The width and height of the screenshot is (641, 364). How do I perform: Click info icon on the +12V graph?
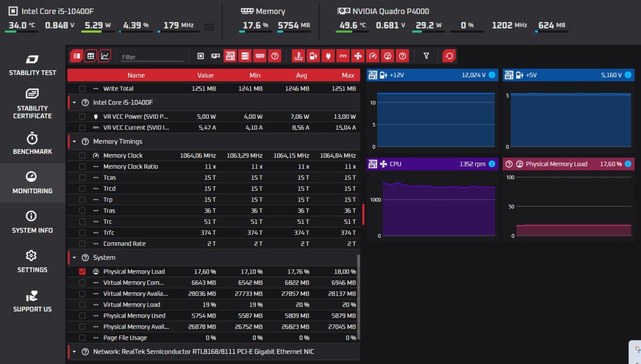click(x=492, y=75)
